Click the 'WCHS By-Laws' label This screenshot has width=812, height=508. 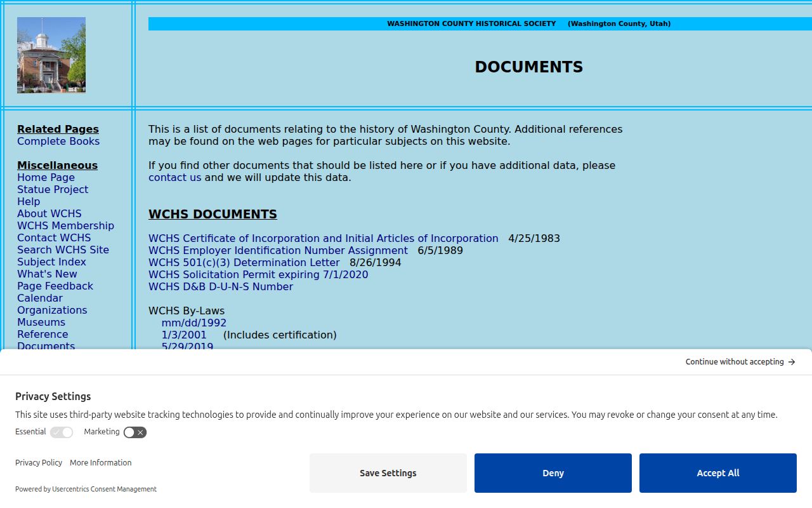[x=187, y=311]
